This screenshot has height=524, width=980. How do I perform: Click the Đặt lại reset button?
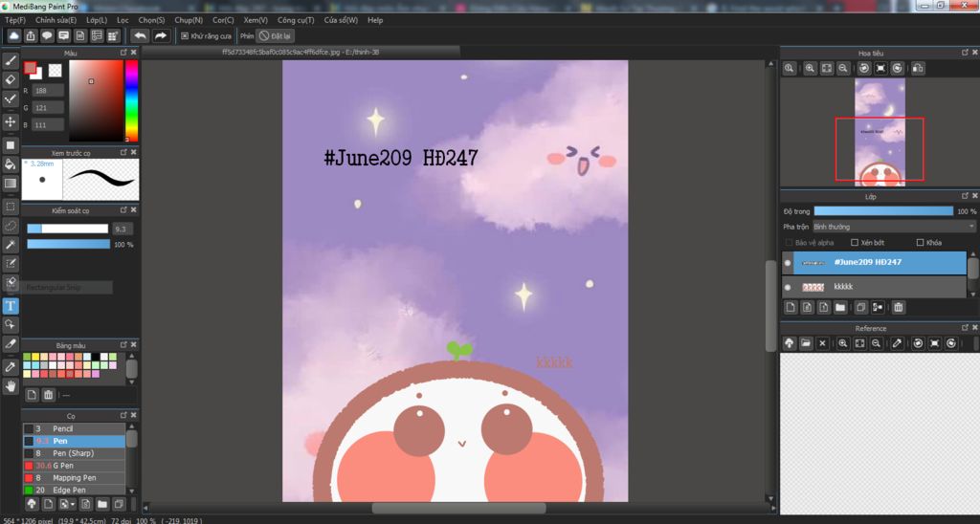pos(275,36)
